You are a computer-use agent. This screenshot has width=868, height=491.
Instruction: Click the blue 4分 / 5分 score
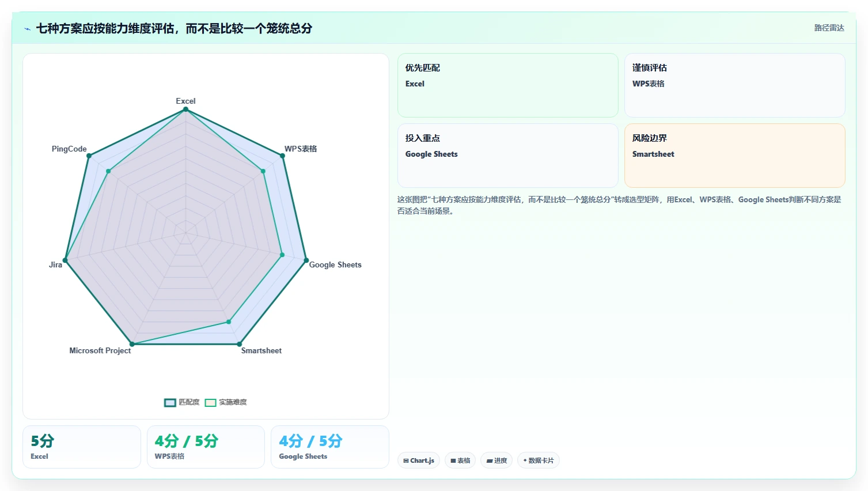(310, 441)
